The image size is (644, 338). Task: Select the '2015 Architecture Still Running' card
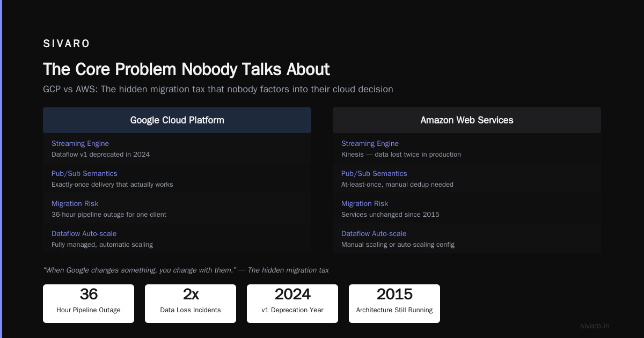tap(394, 304)
